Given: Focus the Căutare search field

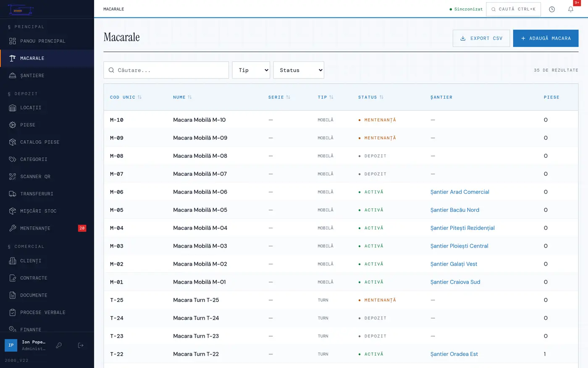Looking at the screenshot, I should (x=166, y=70).
